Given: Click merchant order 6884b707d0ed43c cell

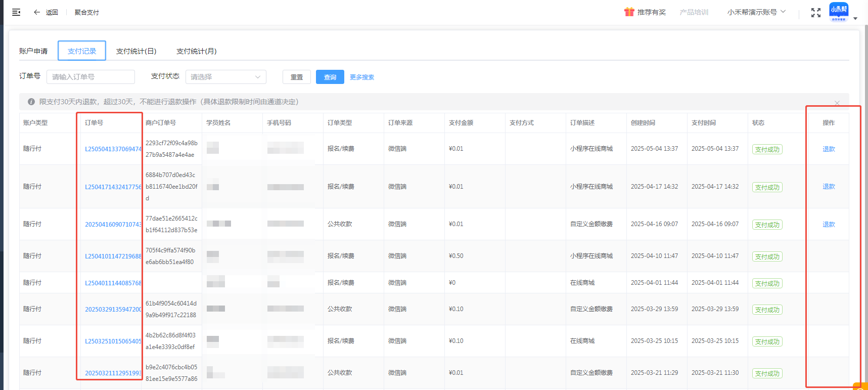Looking at the screenshot, I should [x=171, y=187].
